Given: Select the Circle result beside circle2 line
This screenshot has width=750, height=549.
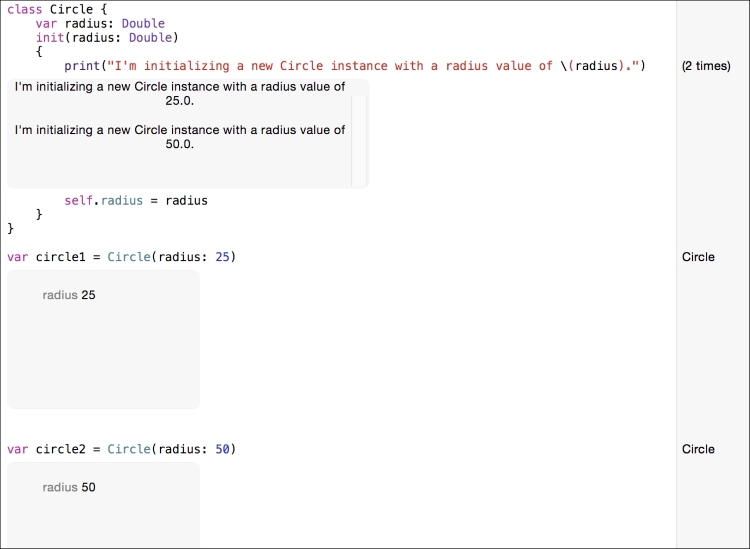Looking at the screenshot, I should [698, 449].
